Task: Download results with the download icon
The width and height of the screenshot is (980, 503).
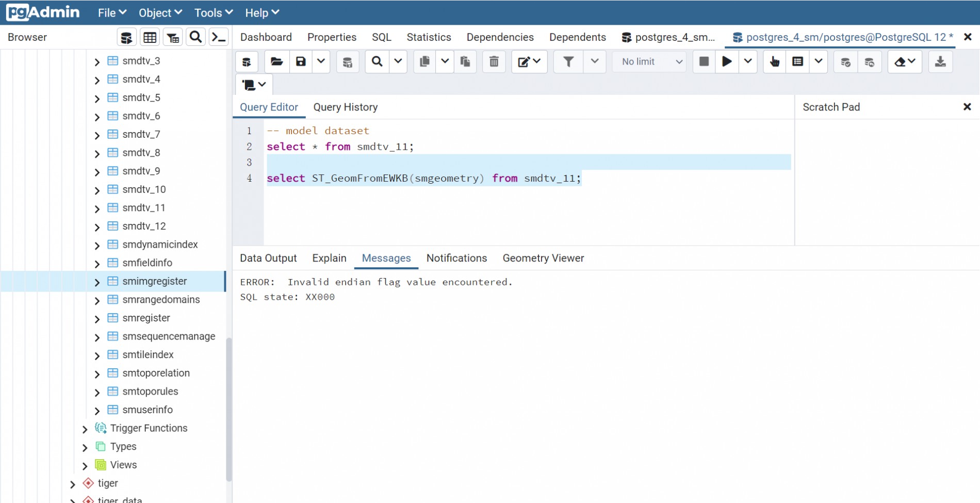Action: pos(940,62)
